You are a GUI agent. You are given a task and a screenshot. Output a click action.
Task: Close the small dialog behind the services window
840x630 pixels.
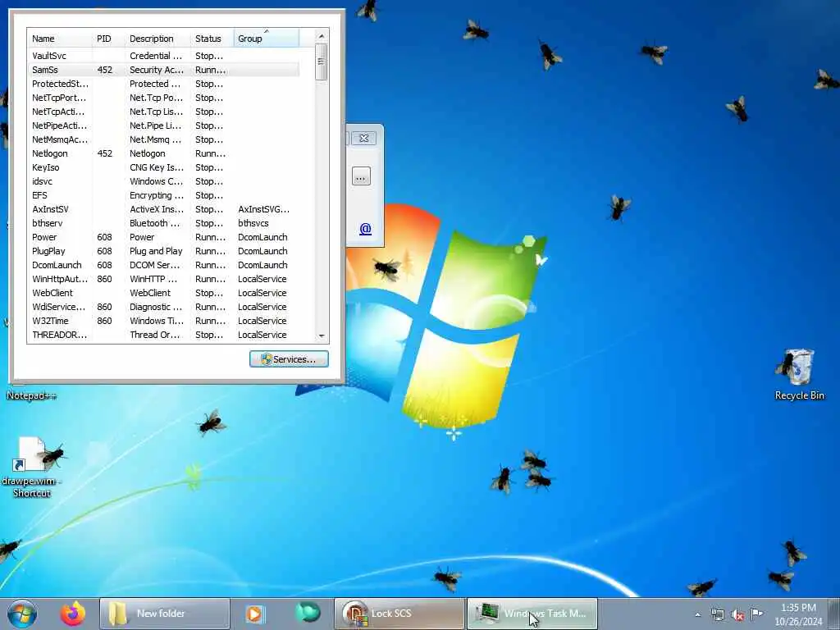tap(364, 138)
